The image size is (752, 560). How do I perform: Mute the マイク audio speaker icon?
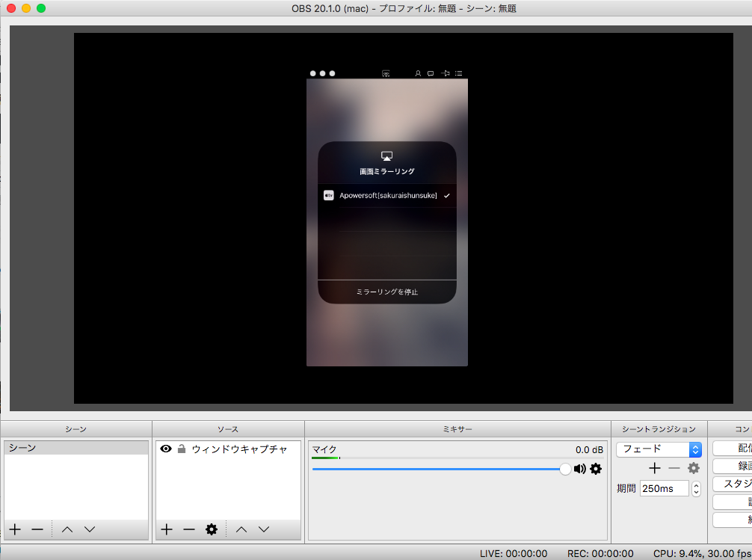coord(580,469)
